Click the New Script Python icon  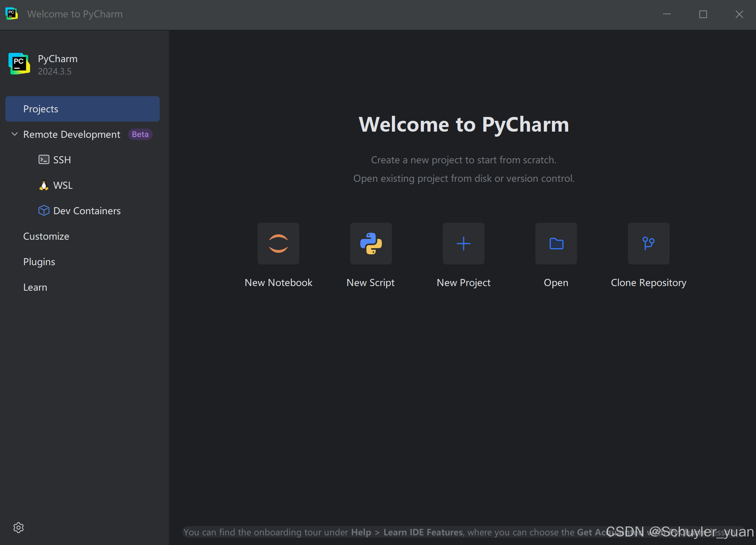tap(371, 244)
